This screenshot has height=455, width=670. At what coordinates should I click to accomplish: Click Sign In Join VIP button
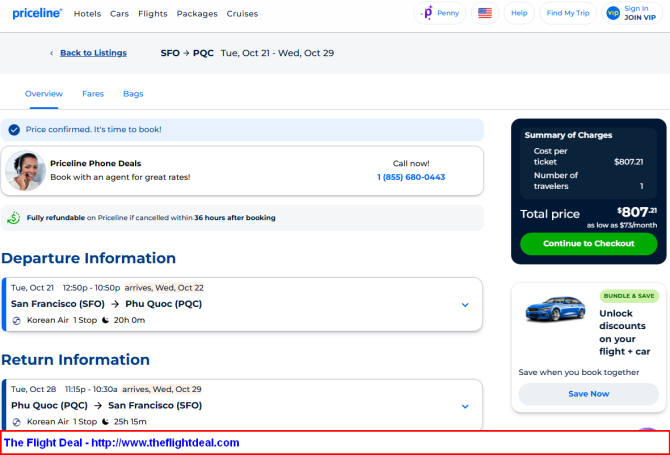click(632, 13)
